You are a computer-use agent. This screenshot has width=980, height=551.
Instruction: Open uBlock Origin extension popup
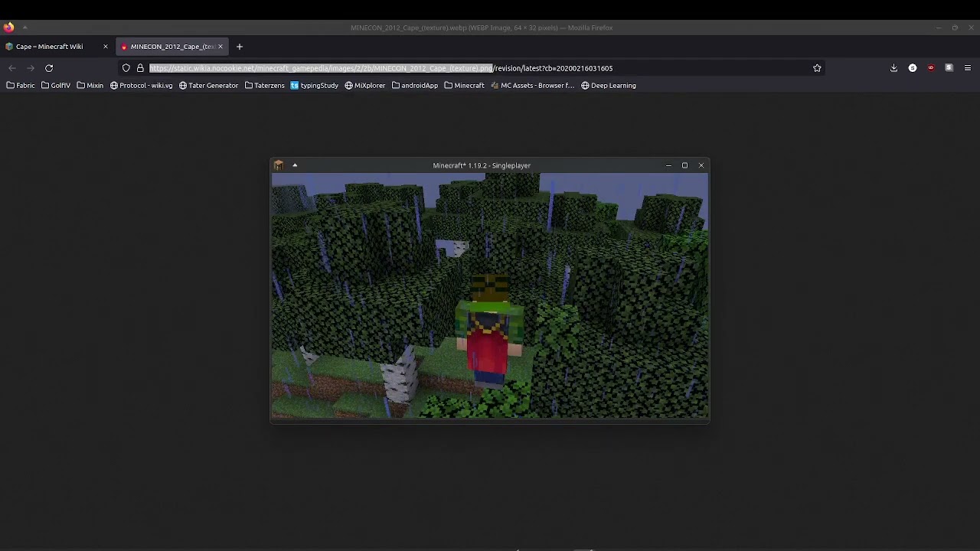(931, 68)
